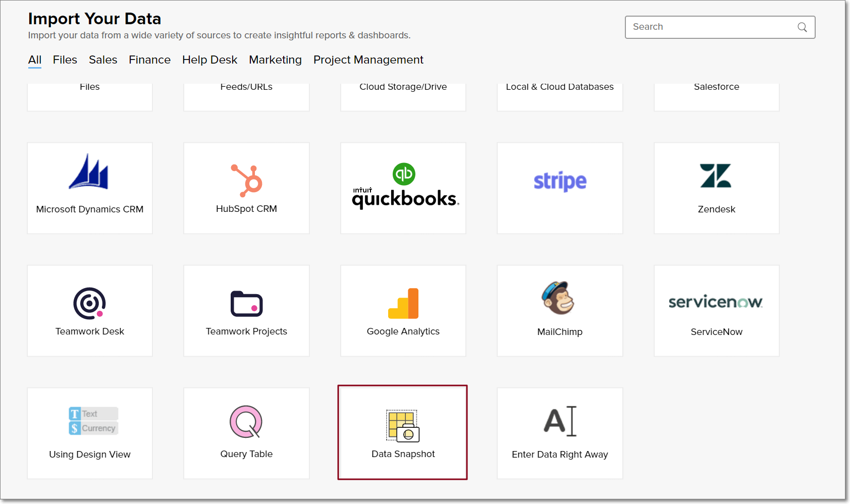This screenshot has height=504, width=850.
Task: Filter by the Marketing tab
Action: (275, 60)
